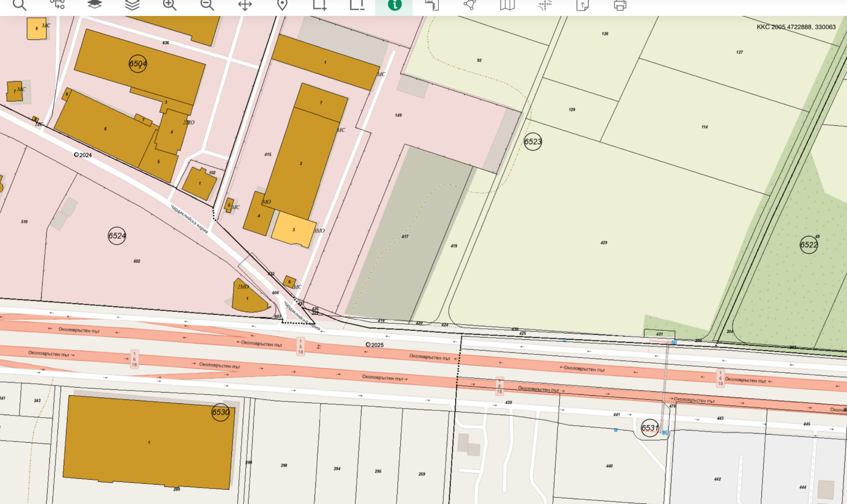The image size is (847, 504).
Task: Open the base layers panel (filled stack)
Action: [x=95, y=5]
